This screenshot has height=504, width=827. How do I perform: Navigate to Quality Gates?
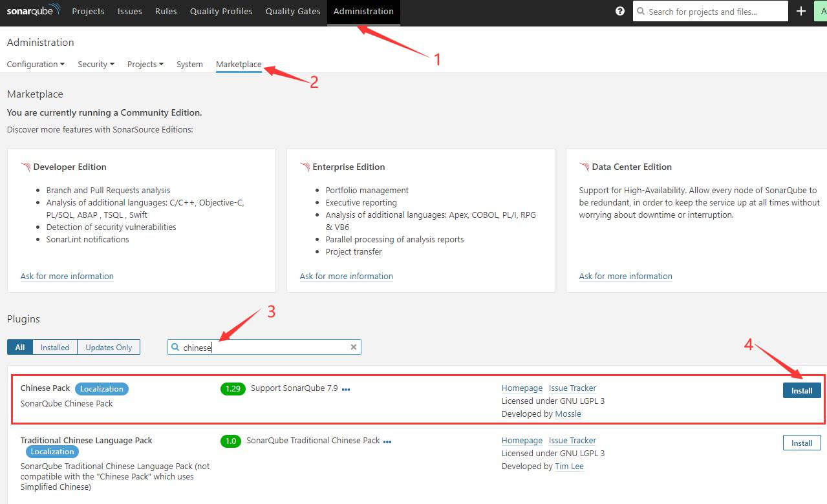click(x=293, y=11)
